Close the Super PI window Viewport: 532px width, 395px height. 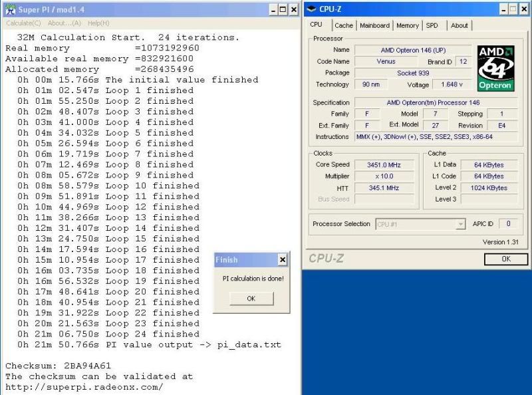[294, 10]
